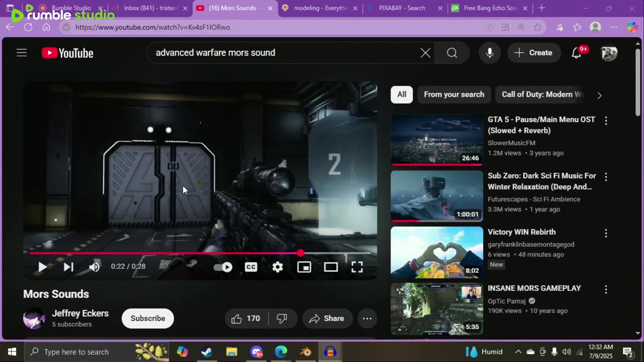Go back in browser history

coord(10,27)
